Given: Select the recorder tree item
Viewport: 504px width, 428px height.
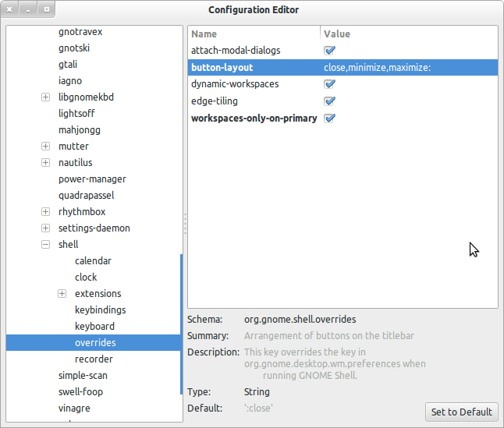Looking at the screenshot, I should coord(94,359).
